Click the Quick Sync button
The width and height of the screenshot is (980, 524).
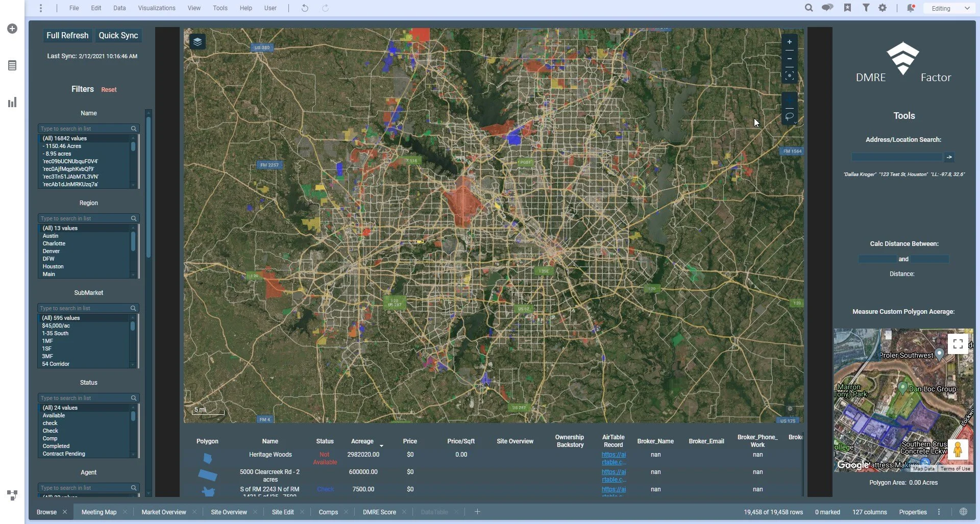coord(118,35)
